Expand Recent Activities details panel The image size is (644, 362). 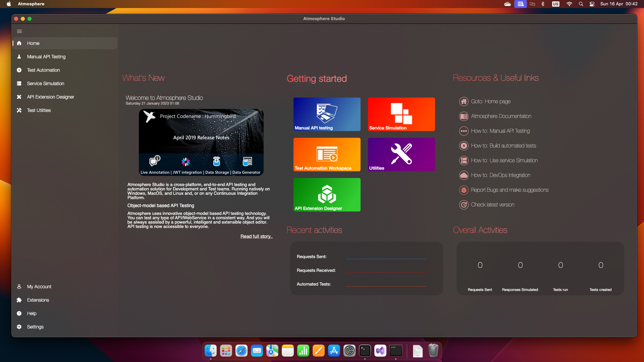click(x=314, y=229)
